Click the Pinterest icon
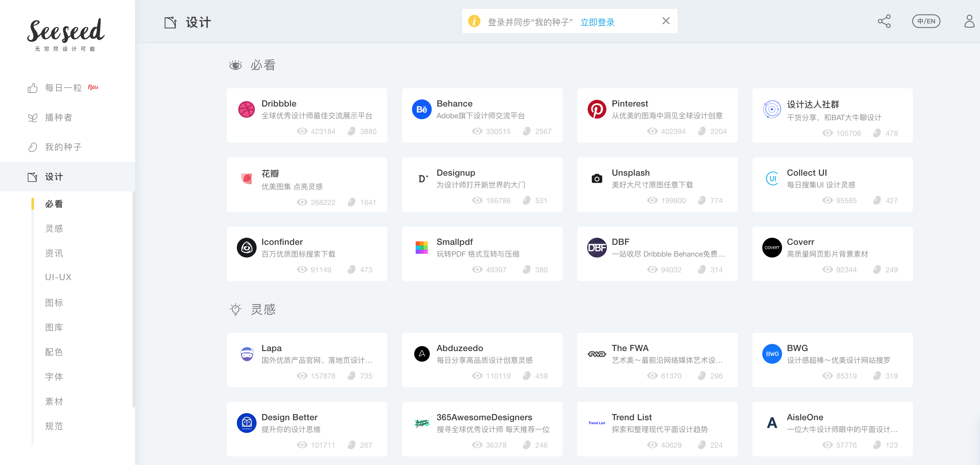 (597, 109)
